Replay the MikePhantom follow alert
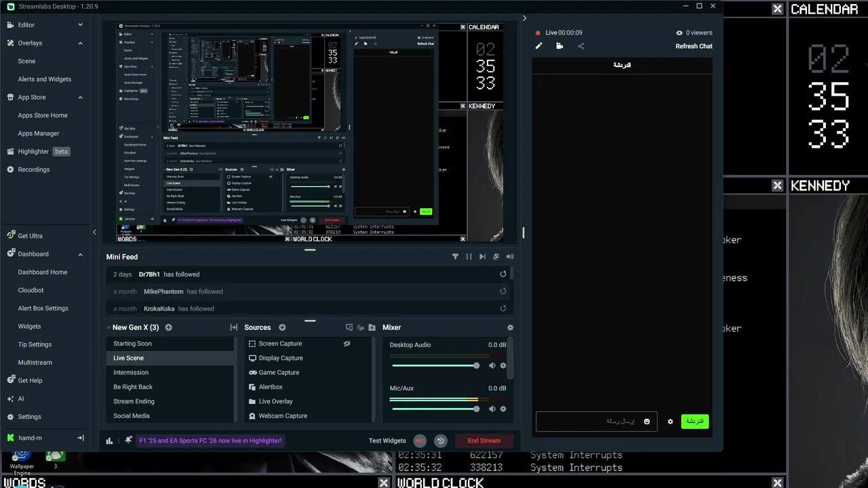Screen dimensions: 868x488 503,291
